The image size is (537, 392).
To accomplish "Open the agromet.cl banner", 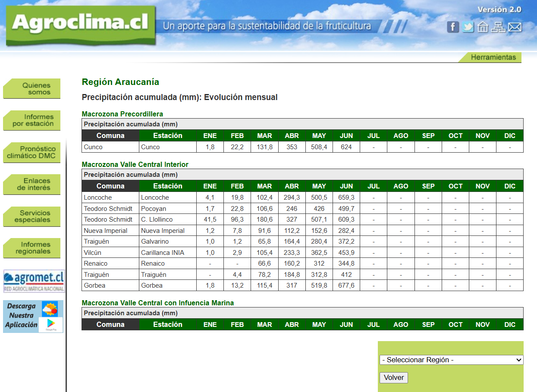I will [34, 281].
